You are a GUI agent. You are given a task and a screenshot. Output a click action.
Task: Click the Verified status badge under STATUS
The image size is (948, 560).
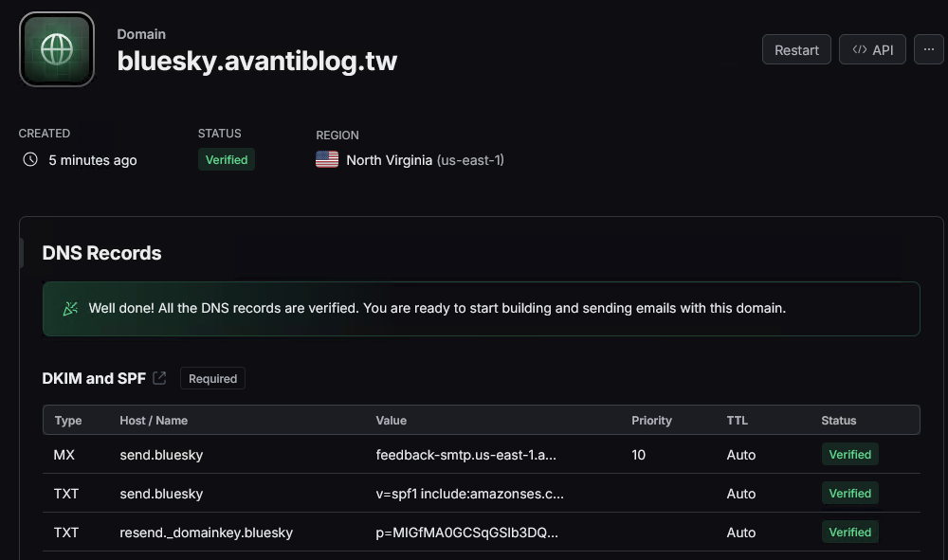click(227, 159)
